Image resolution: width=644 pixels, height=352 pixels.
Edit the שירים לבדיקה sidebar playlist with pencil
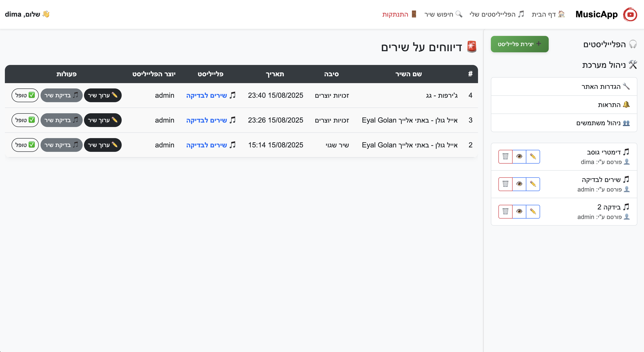(533, 184)
